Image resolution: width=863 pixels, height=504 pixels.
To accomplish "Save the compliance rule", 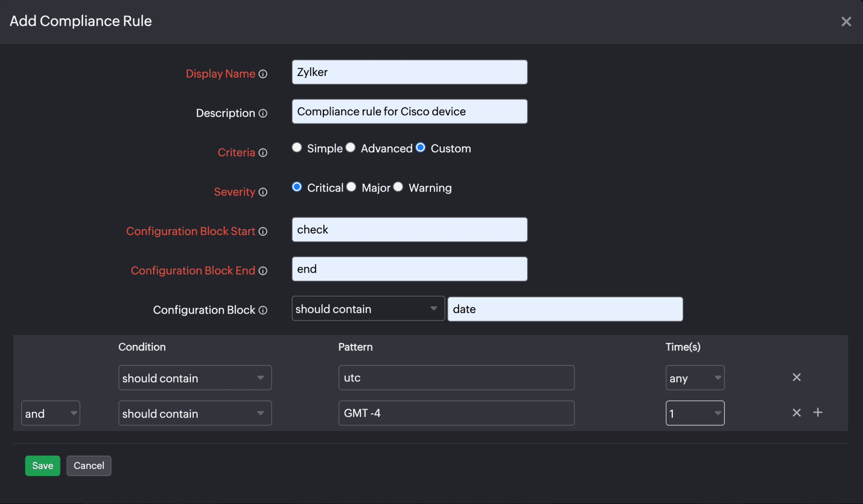I will [42, 466].
